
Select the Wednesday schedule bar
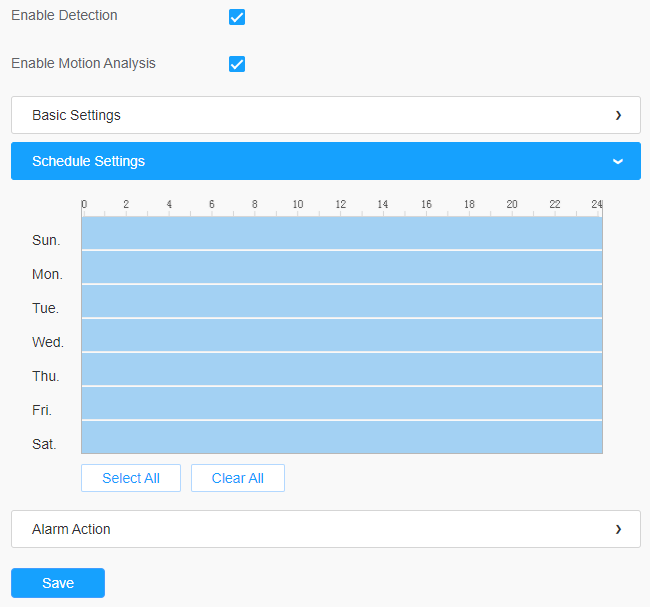(341, 335)
